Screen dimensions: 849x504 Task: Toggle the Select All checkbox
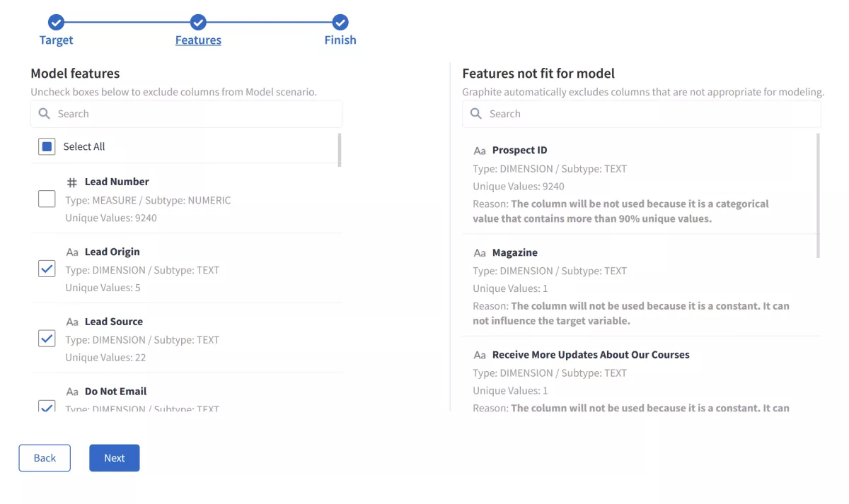point(46,146)
